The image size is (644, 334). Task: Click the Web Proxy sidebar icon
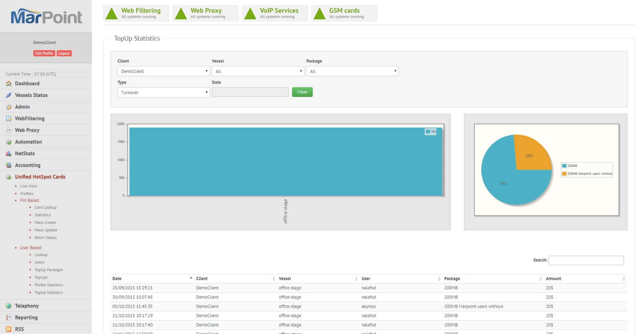tap(9, 130)
